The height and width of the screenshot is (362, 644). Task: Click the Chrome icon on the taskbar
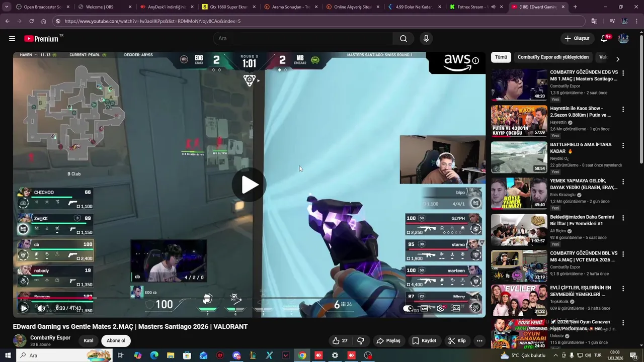pyautogui.click(x=302, y=355)
